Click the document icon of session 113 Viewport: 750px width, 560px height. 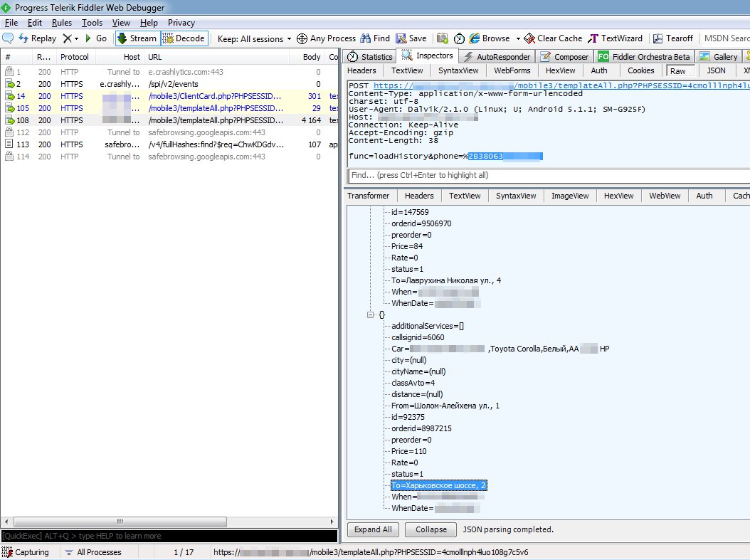tap(9, 144)
